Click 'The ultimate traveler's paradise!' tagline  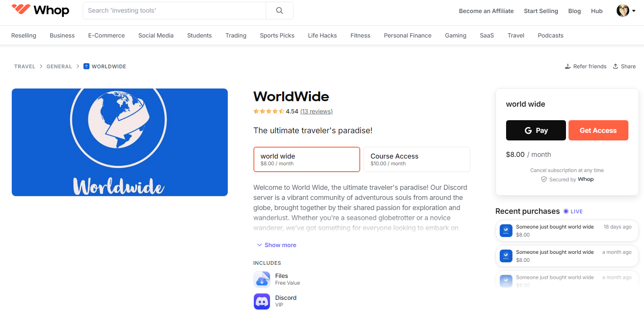313,130
